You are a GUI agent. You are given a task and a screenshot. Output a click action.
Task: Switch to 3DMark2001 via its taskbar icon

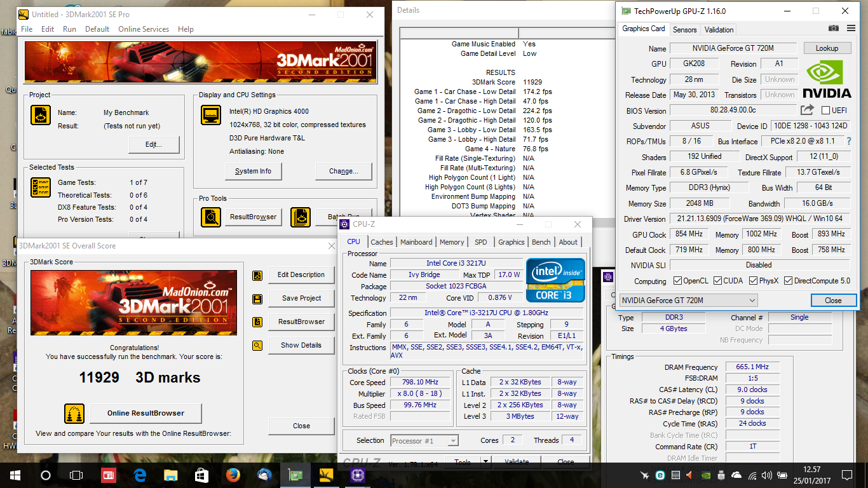click(x=326, y=475)
